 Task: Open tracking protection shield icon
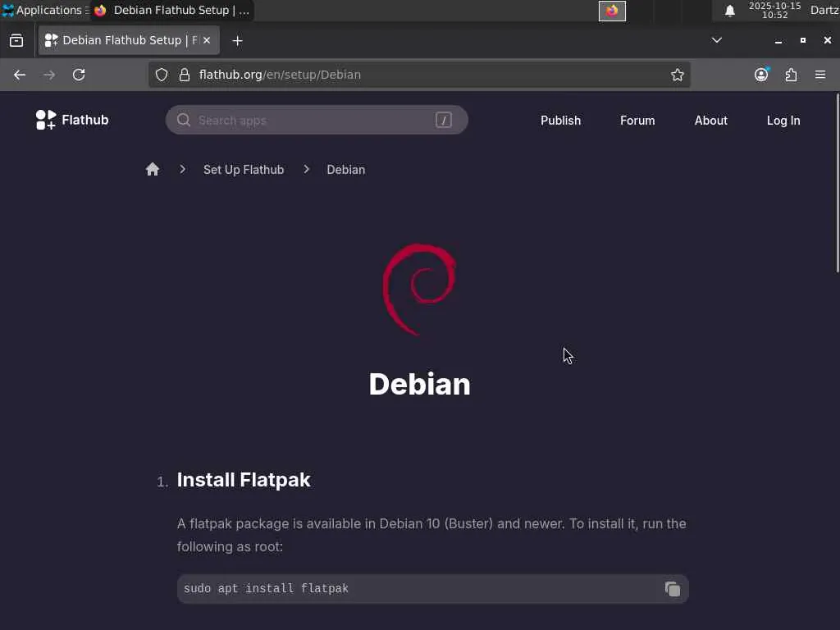(x=162, y=75)
